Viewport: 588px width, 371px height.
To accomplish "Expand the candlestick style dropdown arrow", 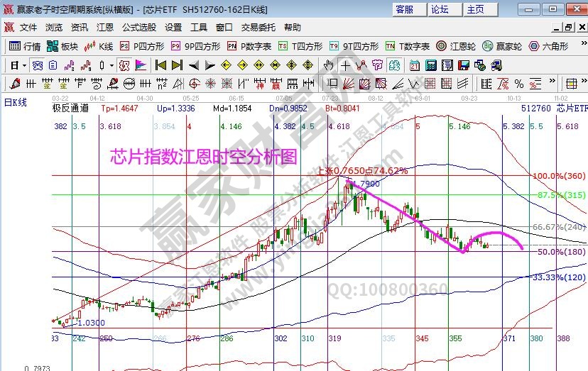I will 111,65.
